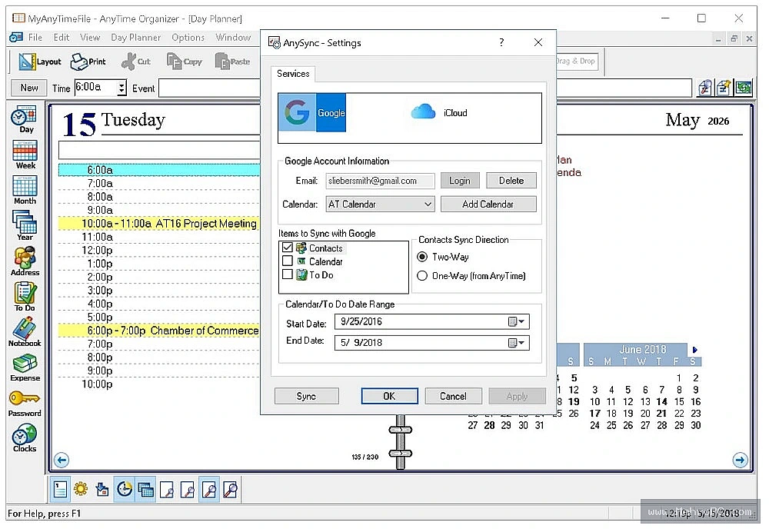
Task: Open the Year view icon
Action: pos(25,225)
